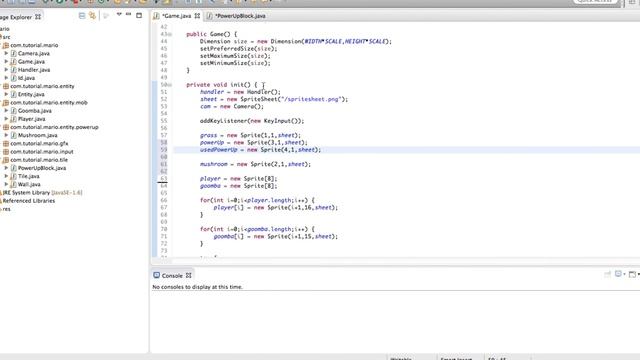
Task: Select the src folder in the tree
Action: [7, 37]
